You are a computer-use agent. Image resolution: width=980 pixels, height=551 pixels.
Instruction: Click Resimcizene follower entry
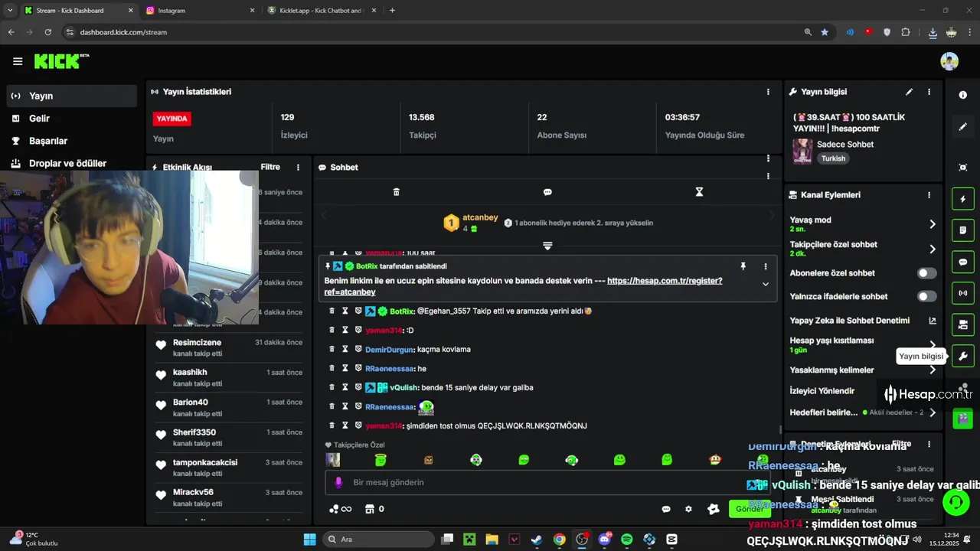coord(228,347)
